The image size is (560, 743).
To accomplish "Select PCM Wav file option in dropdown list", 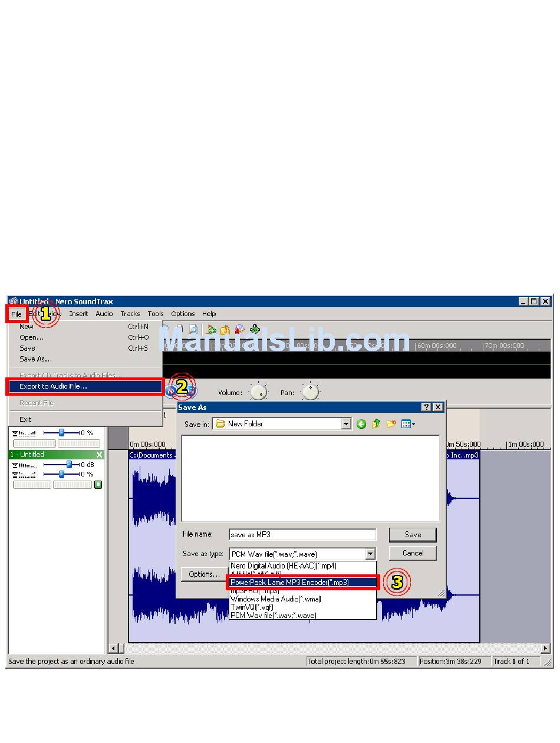I will point(302,615).
